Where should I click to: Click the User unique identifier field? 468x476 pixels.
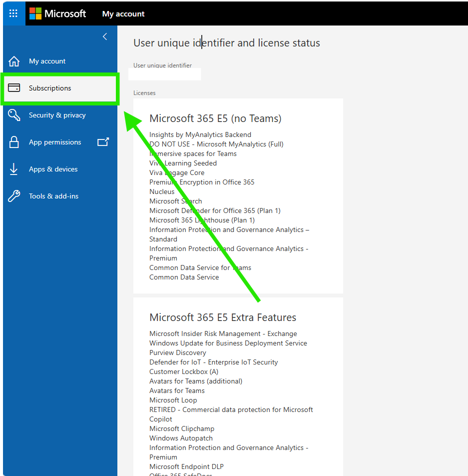[x=165, y=74]
